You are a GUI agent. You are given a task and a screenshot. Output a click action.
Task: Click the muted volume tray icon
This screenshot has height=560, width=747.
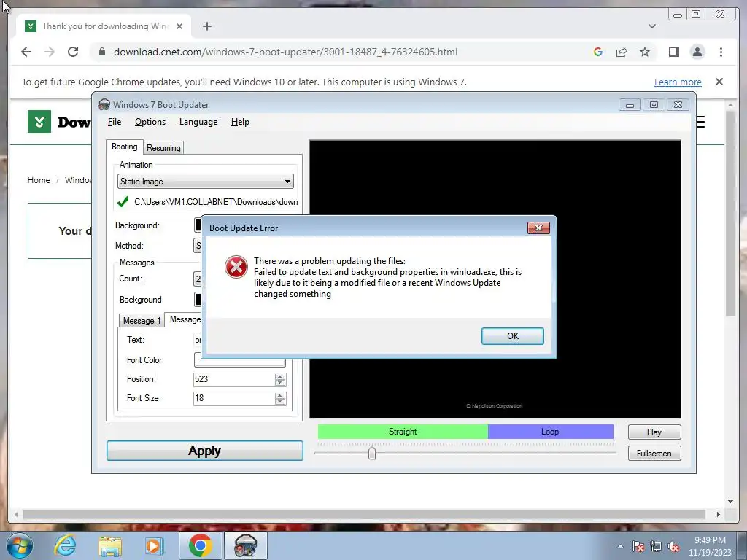point(673,546)
